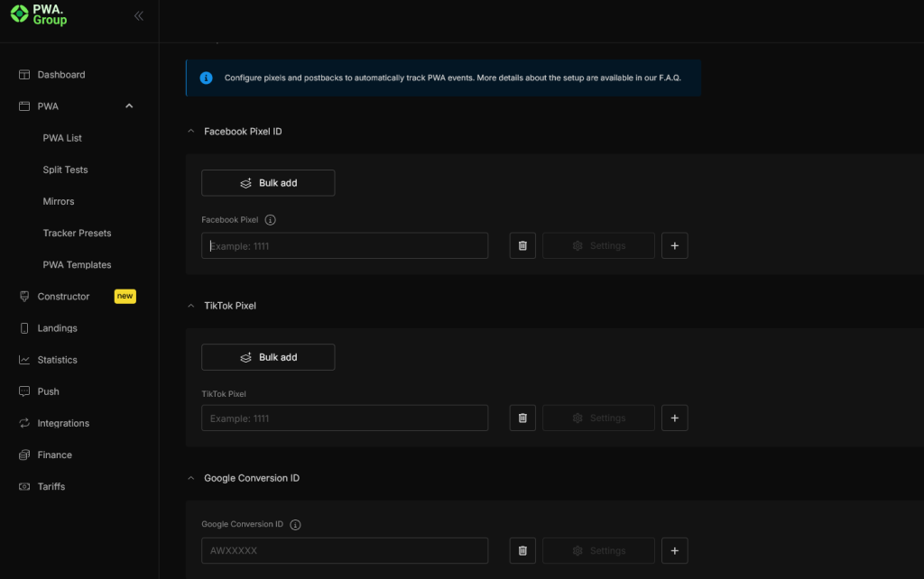Click the PWA.Group logo

pos(39,14)
